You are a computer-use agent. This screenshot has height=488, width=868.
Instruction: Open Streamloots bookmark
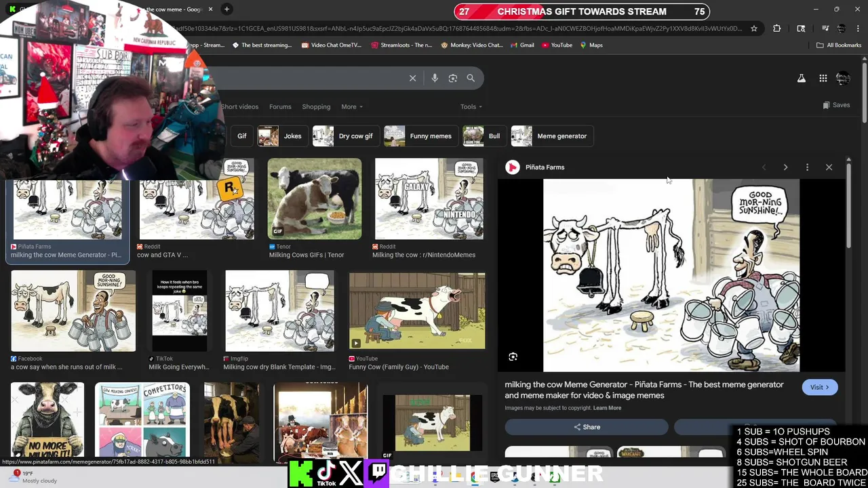[401, 45]
